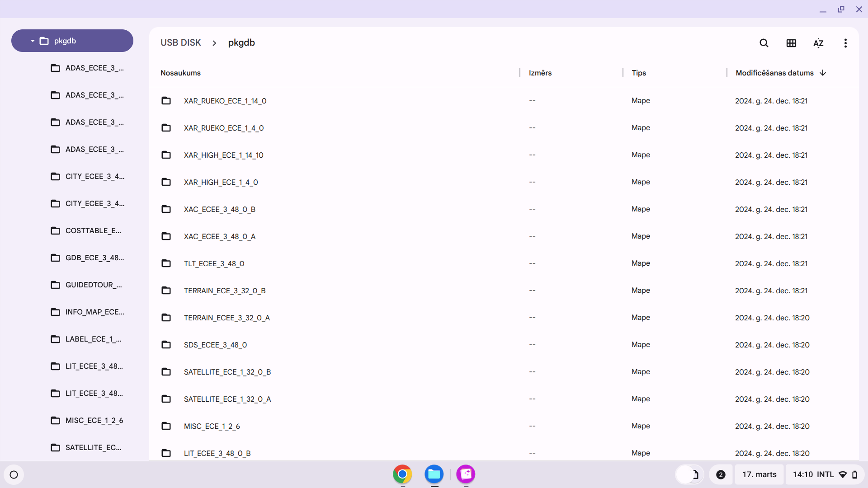Viewport: 868px width, 488px height.
Task: Click the Files app shelf icon
Action: click(x=434, y=474)
